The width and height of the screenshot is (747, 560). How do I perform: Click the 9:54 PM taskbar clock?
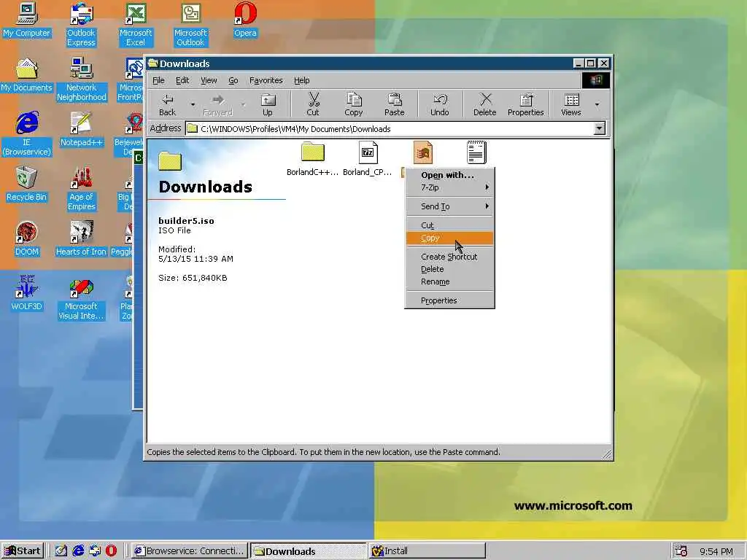click(x=716, y=551)
